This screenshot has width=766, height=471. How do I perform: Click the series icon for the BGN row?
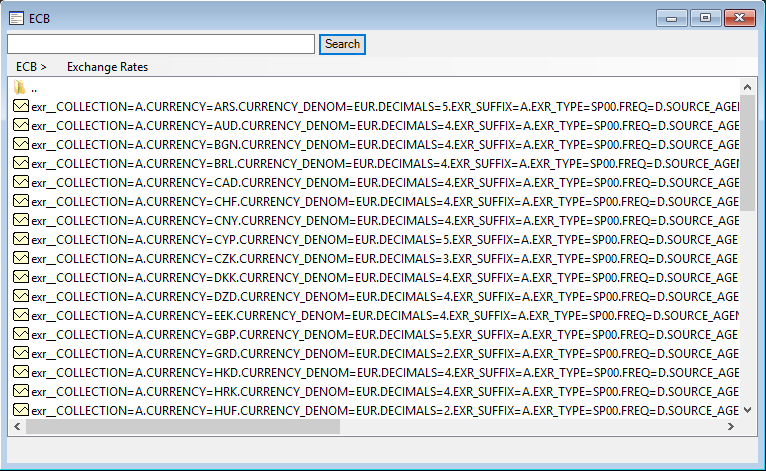pyautogui.click(x=21, y=144)
